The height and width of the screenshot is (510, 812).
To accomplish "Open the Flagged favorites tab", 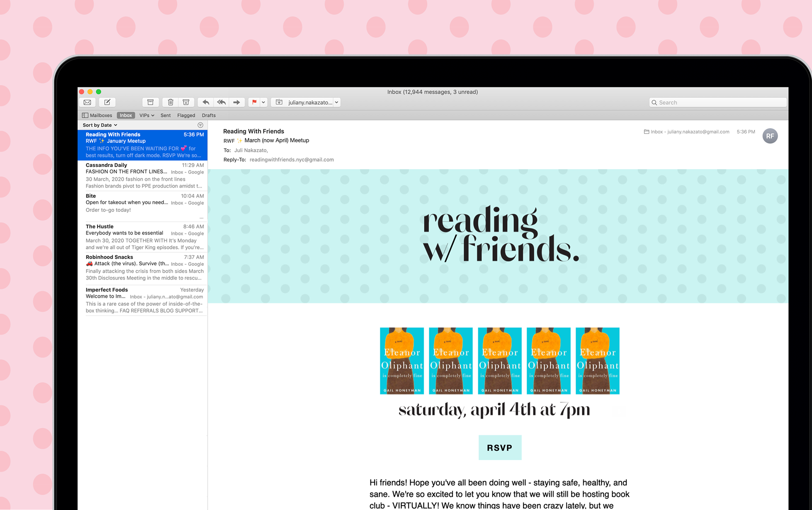I will coord(186,115).
